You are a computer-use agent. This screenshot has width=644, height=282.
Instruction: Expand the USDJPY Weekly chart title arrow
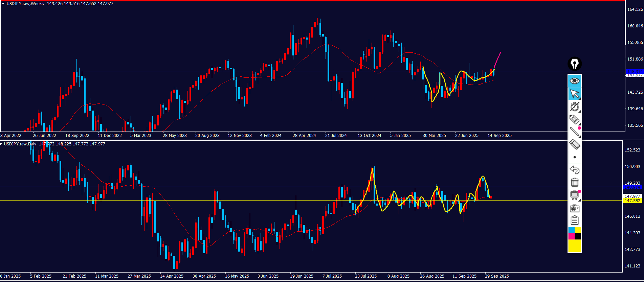3,4
